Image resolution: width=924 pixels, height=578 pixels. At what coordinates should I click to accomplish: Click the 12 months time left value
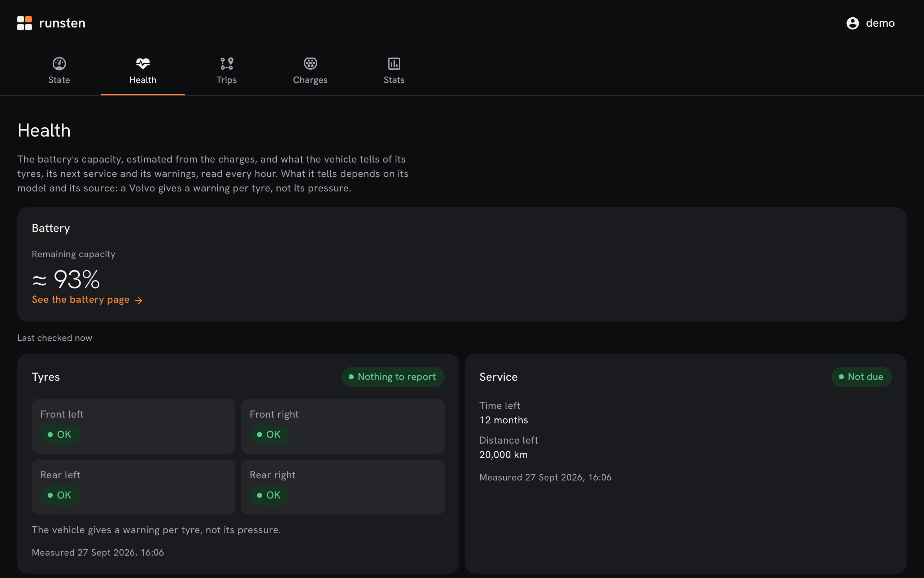coord(504,420)
